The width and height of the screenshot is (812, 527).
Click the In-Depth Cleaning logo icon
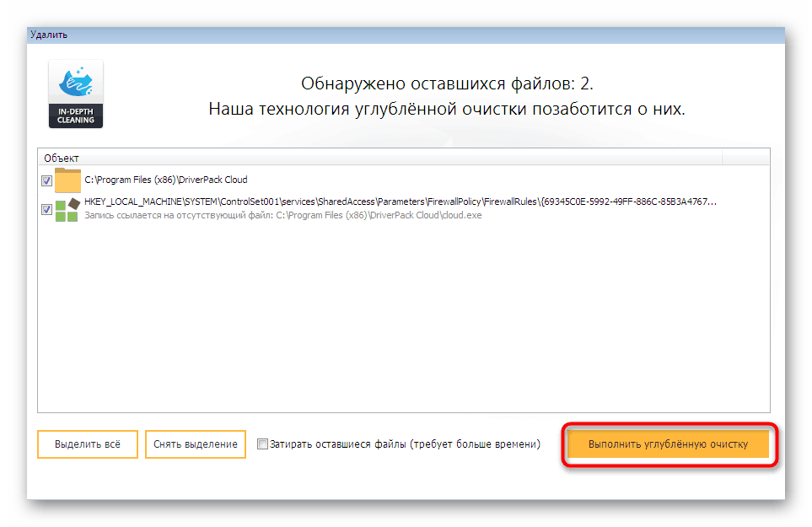[x=76, y=94]
